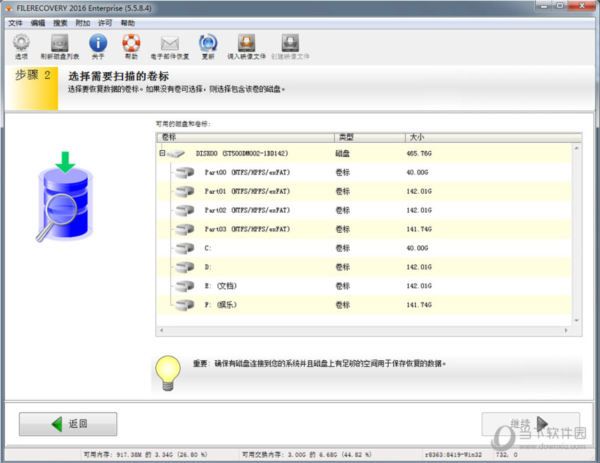
Task: Start 电子邮件恢复 email recovery envelope icon
Action: pos(170,43)
